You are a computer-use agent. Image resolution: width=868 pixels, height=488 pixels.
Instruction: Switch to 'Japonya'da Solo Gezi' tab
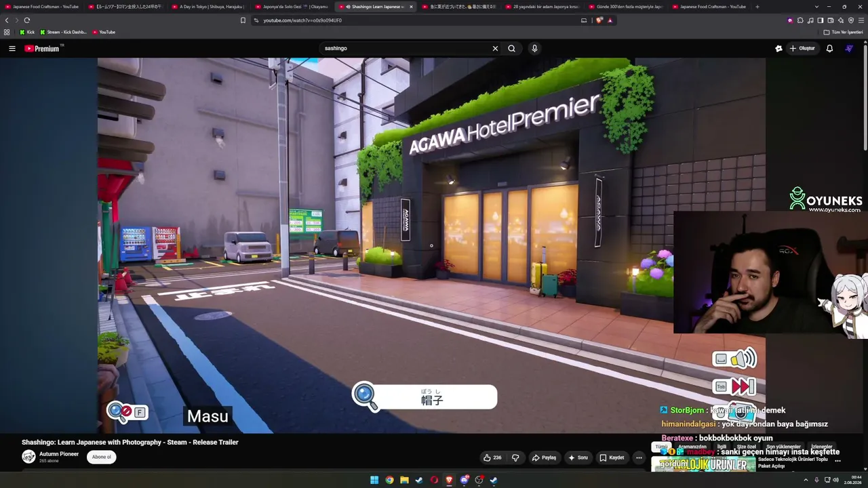tap(292, 7)
